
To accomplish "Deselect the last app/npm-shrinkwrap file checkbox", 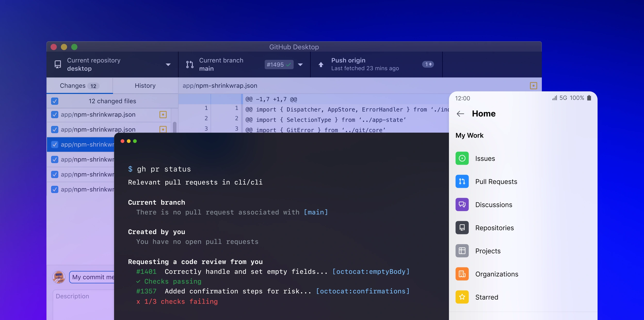I will tap(54, 189).
